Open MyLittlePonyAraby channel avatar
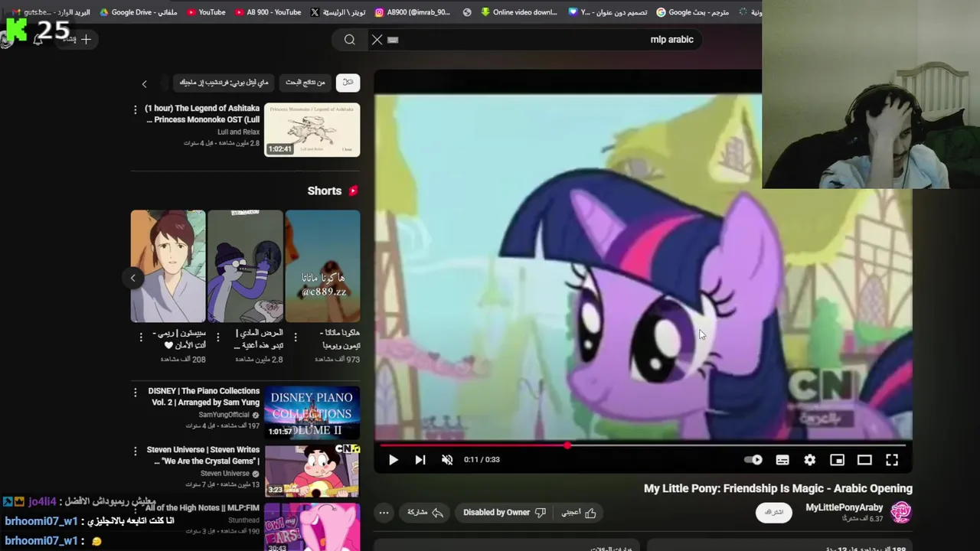This screenshot has width=980, height=551. pos(901,512)
